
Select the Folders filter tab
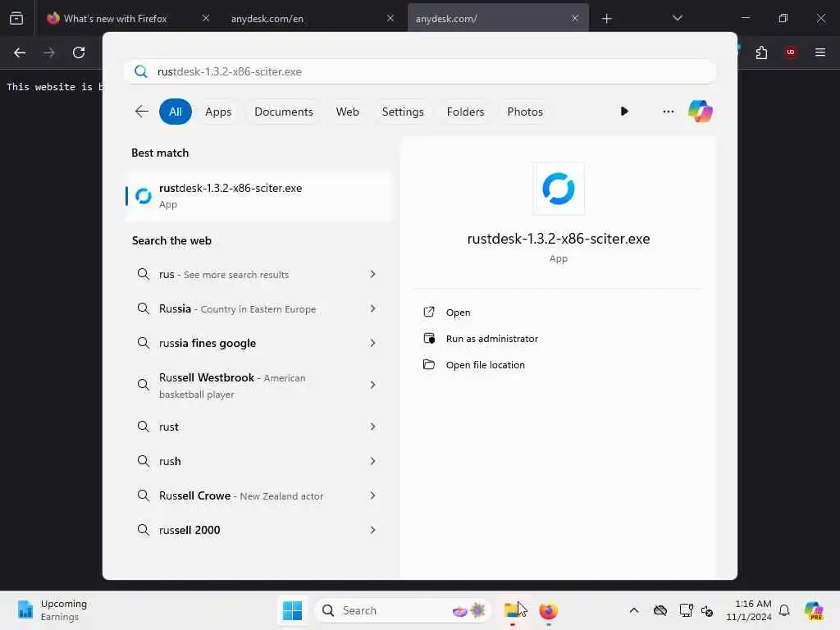[466, 112]
